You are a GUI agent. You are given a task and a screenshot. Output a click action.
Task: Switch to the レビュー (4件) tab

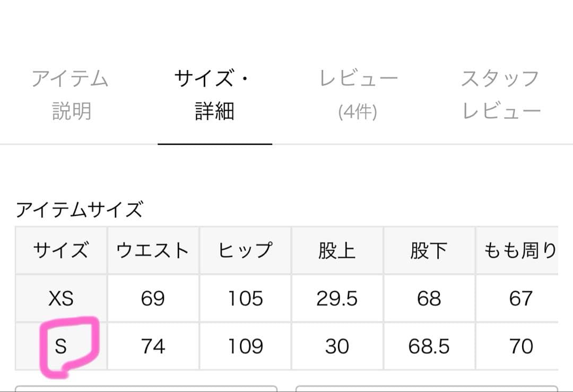point(358,95)
